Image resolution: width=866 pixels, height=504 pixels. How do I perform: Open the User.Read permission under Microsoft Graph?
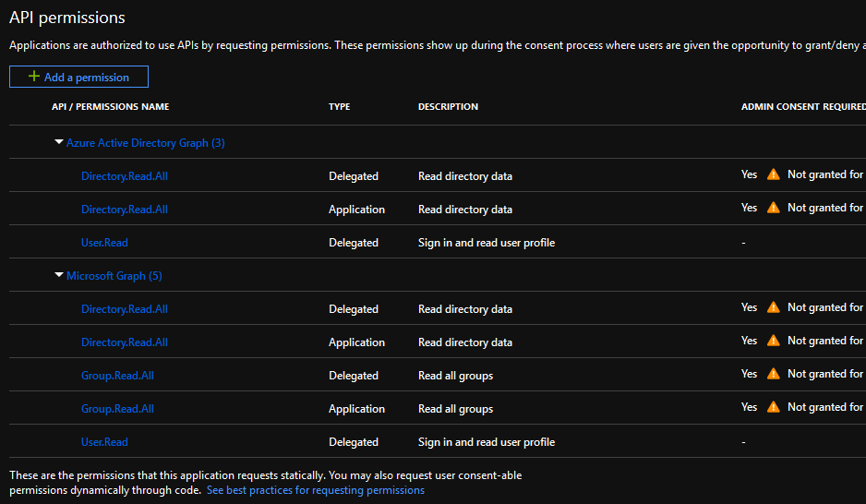(104, 441)
